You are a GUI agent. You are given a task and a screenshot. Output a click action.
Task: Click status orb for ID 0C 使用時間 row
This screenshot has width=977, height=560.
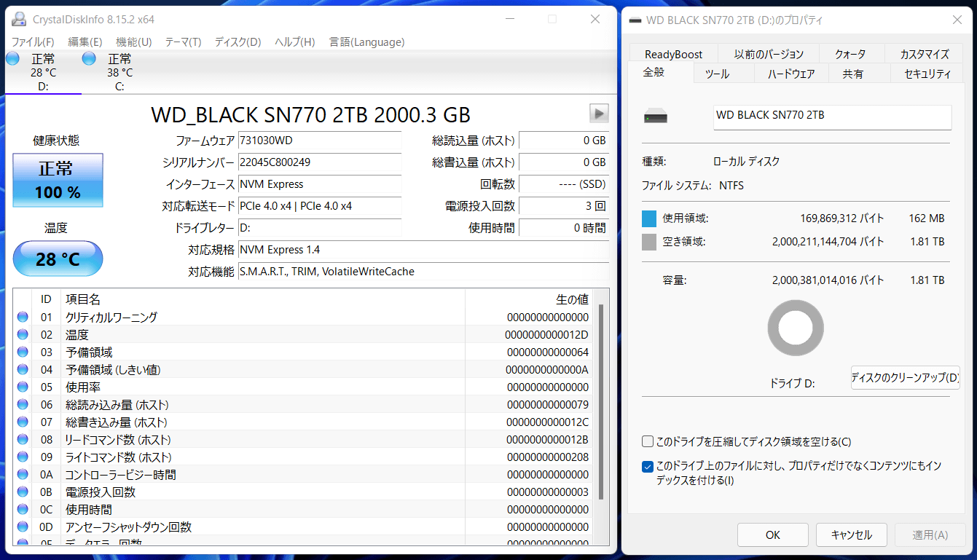(23, 509)
